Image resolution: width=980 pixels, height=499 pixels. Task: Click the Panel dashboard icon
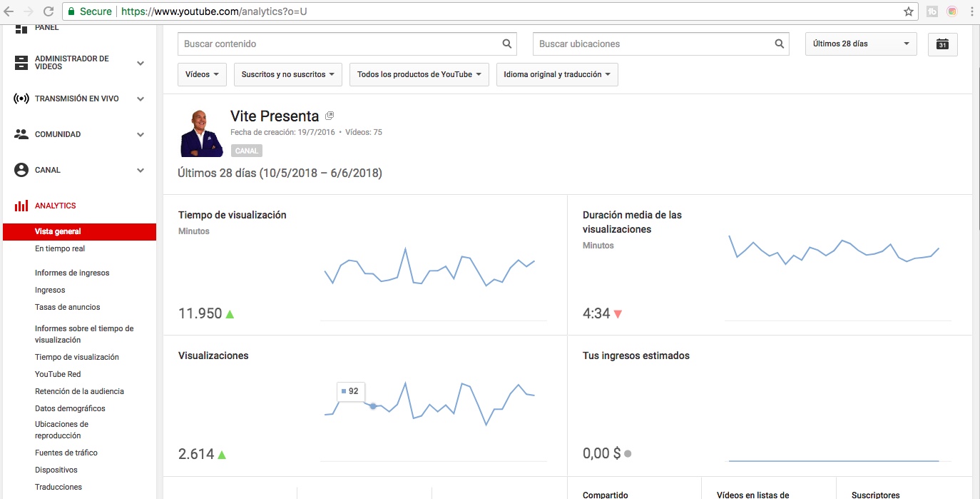[21, 29]
